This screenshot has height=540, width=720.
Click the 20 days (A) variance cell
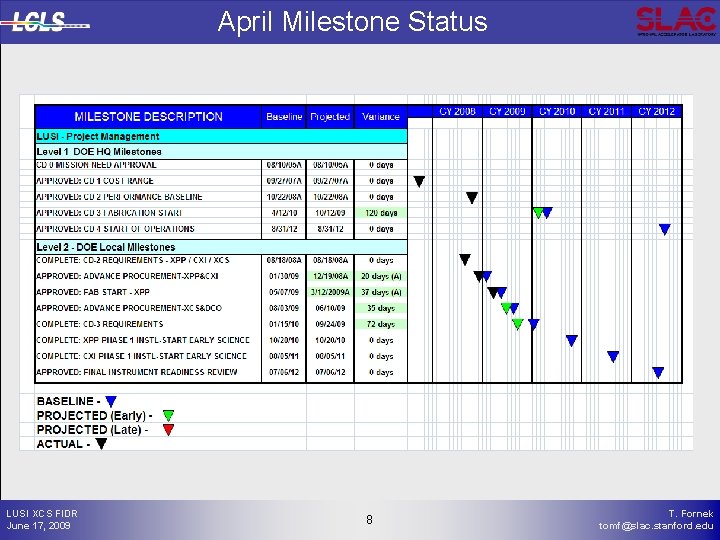381,276
